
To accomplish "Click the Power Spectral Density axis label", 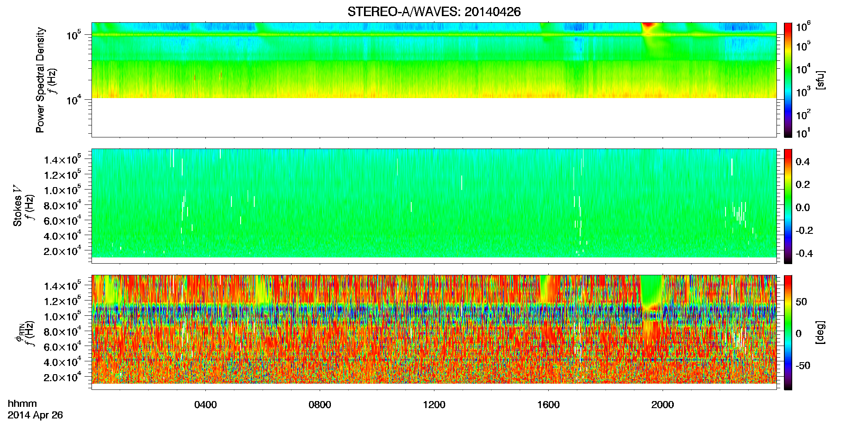I will pyautogui.click(x=40, y=80).
